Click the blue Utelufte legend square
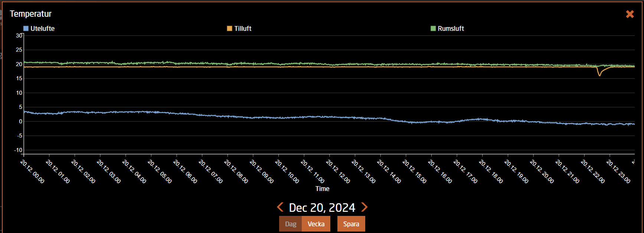 point(26,29)
